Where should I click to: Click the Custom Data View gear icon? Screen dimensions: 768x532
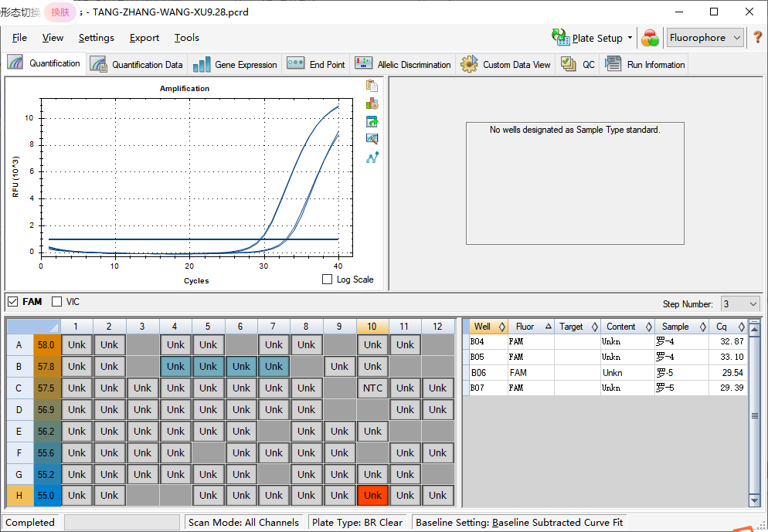click(x=469, y=64)
